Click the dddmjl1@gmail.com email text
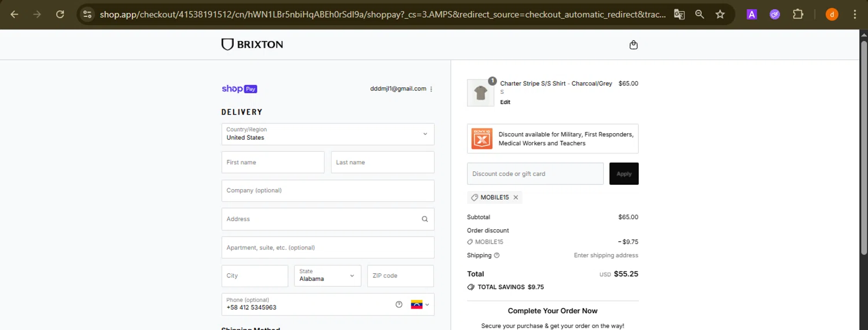 (398, 89)
